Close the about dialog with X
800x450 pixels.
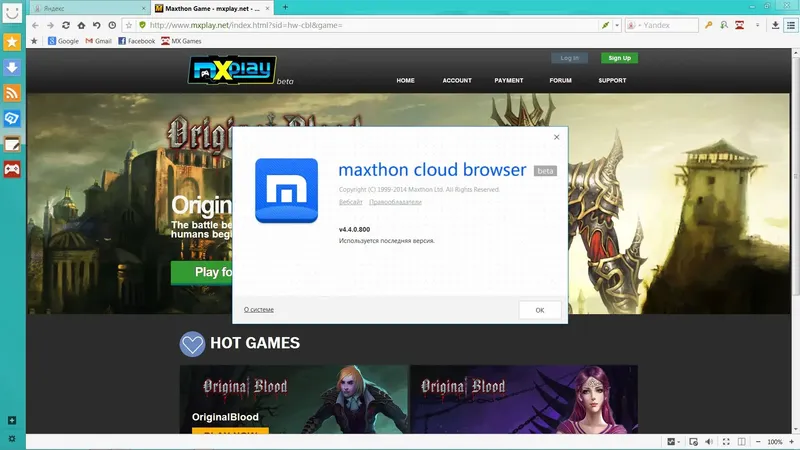pos(557,137)
